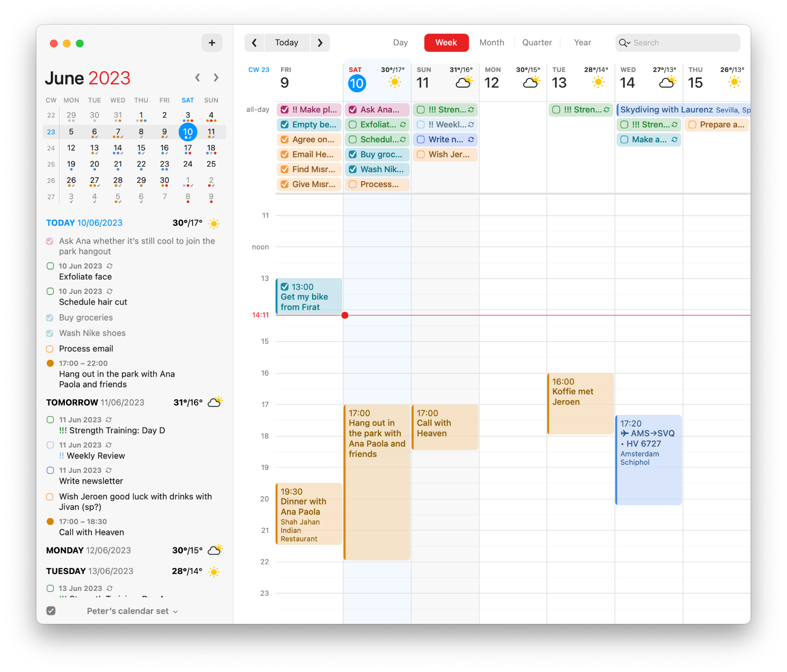
Task: Open the search options dropdown arrow
Action: (x=629, y=43)
